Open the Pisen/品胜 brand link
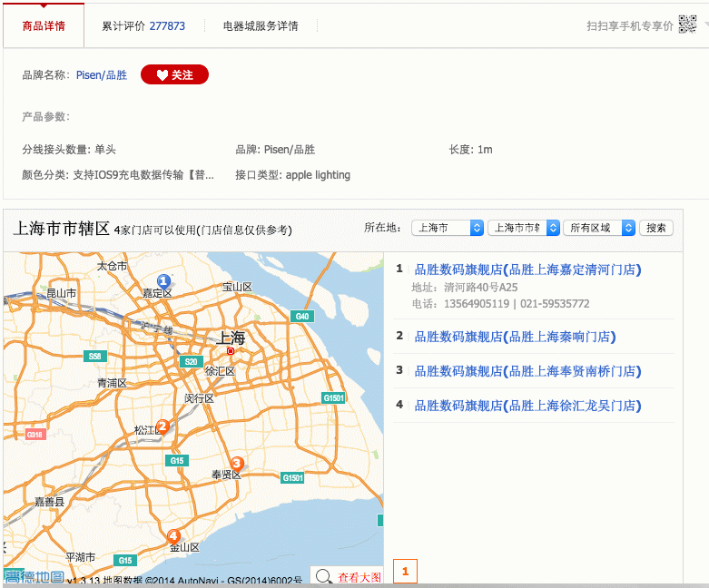 [x=102, y=75]
